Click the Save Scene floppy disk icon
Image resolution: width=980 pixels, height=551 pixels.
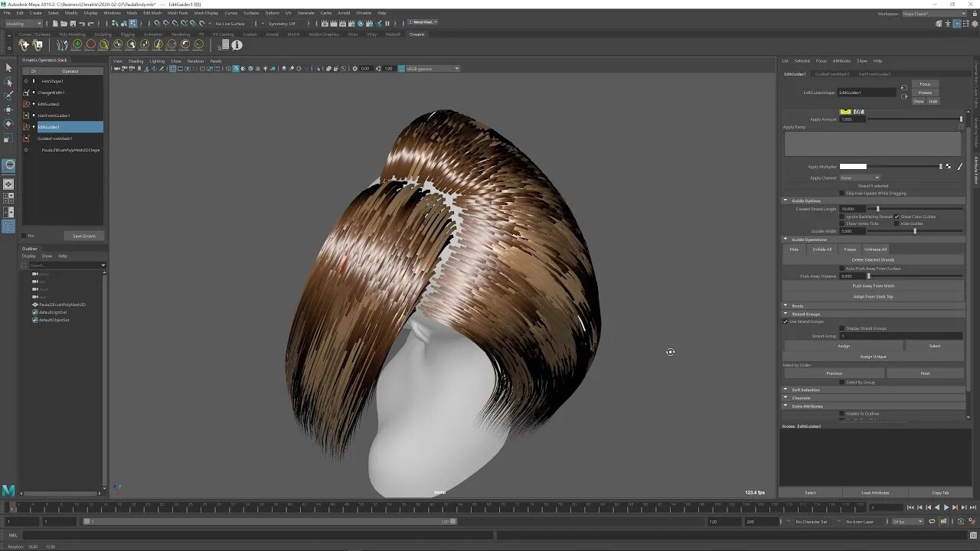(73, 24)
